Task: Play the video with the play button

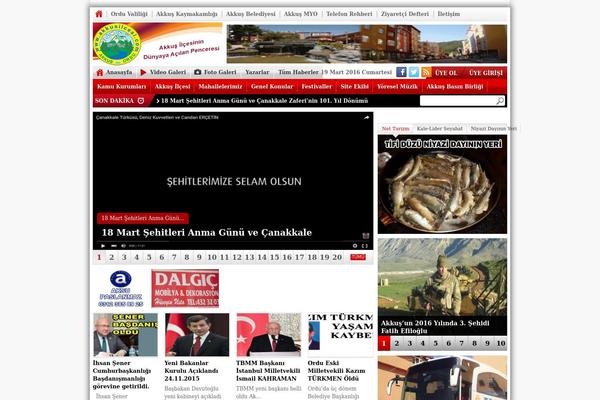Action: tap(103, 246)
